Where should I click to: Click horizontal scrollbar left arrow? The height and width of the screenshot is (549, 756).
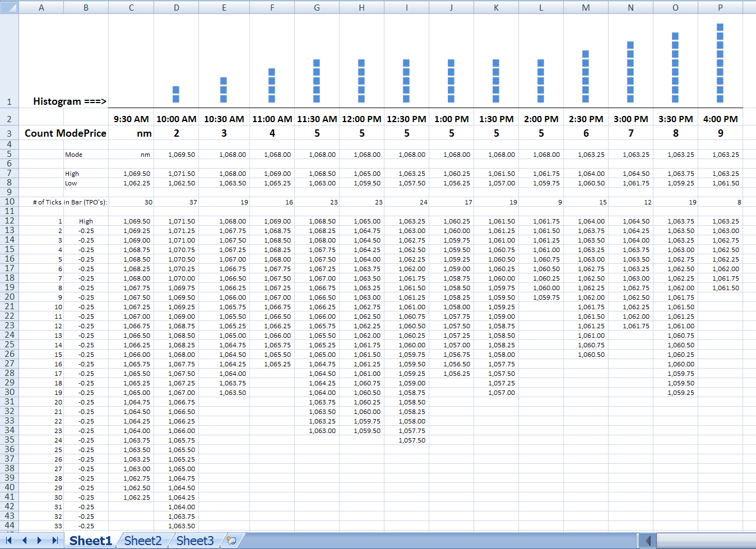coord(648,541)
